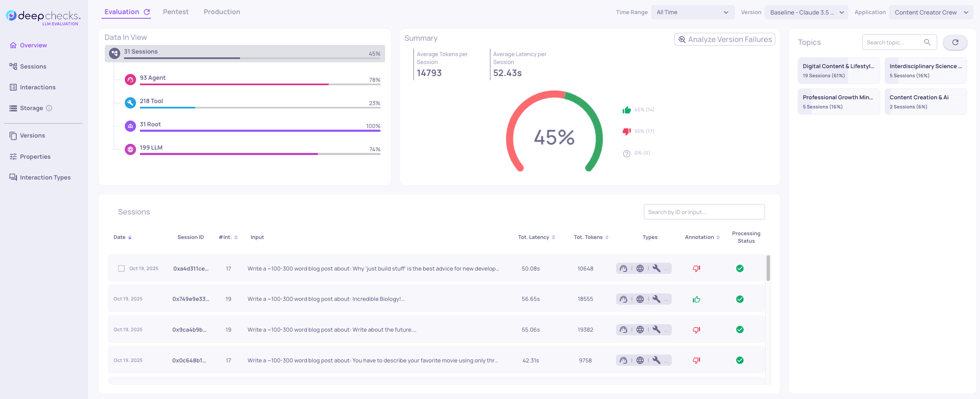
Task: Switch to the Production tab
Action: (222, 12)
